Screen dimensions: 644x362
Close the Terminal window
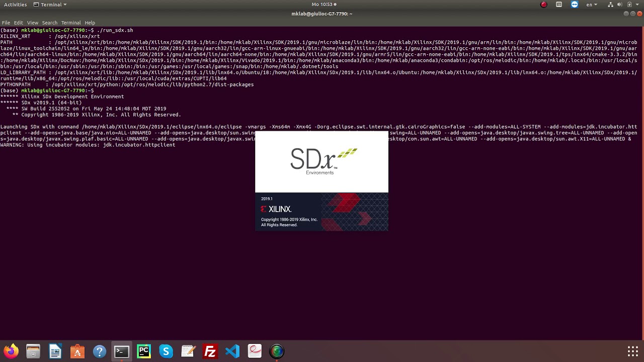[x=640, y=14]
